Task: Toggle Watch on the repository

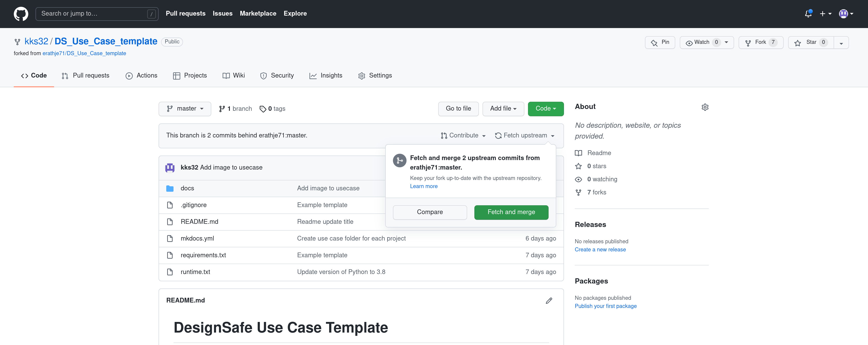Action: [x=702, y=43]
